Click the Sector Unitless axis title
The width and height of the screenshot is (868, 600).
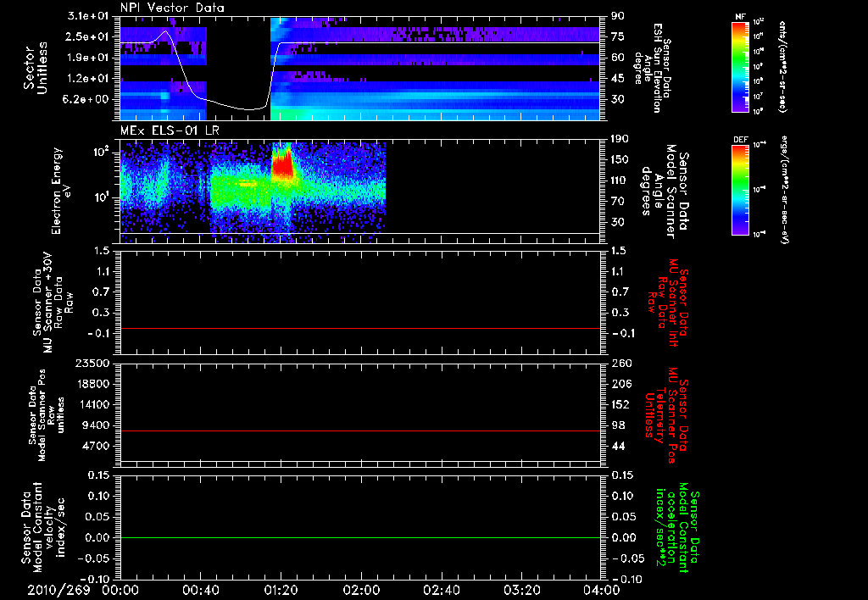[36, 68]
